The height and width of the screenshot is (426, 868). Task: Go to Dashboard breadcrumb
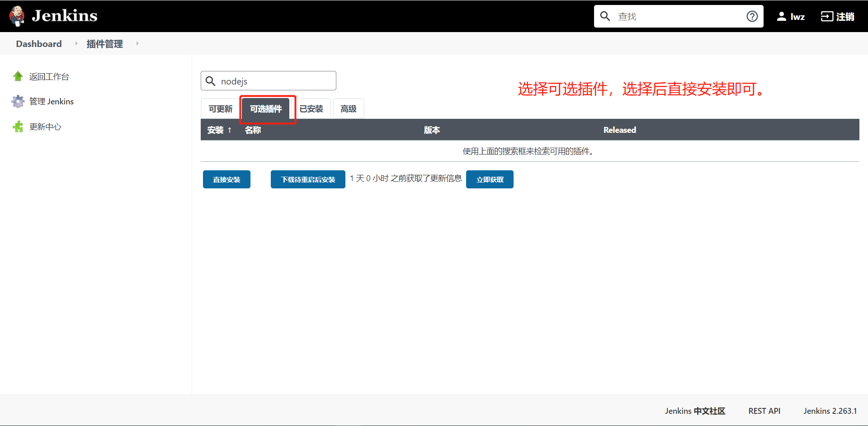pyautogui.click(x=39, y=44)
